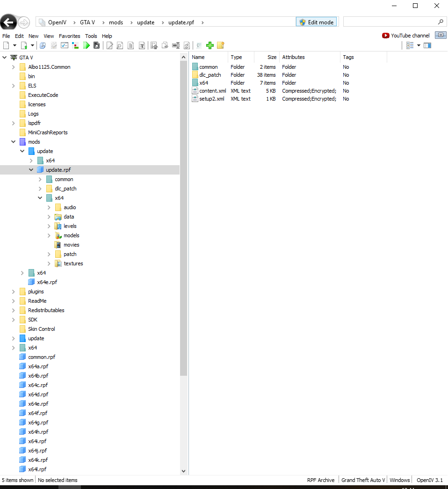Click the rename text cursor toolbar icon
The image size is (448, 489).
(176, 45)
